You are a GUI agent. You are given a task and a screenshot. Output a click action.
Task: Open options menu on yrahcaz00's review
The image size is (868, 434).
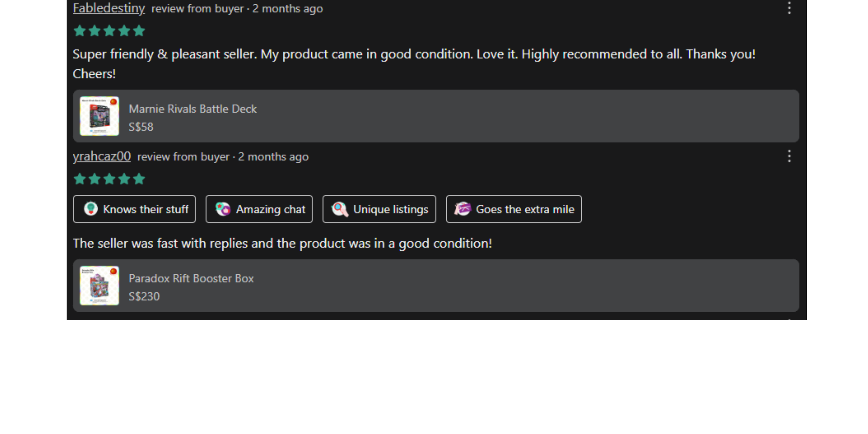point(789,156)
